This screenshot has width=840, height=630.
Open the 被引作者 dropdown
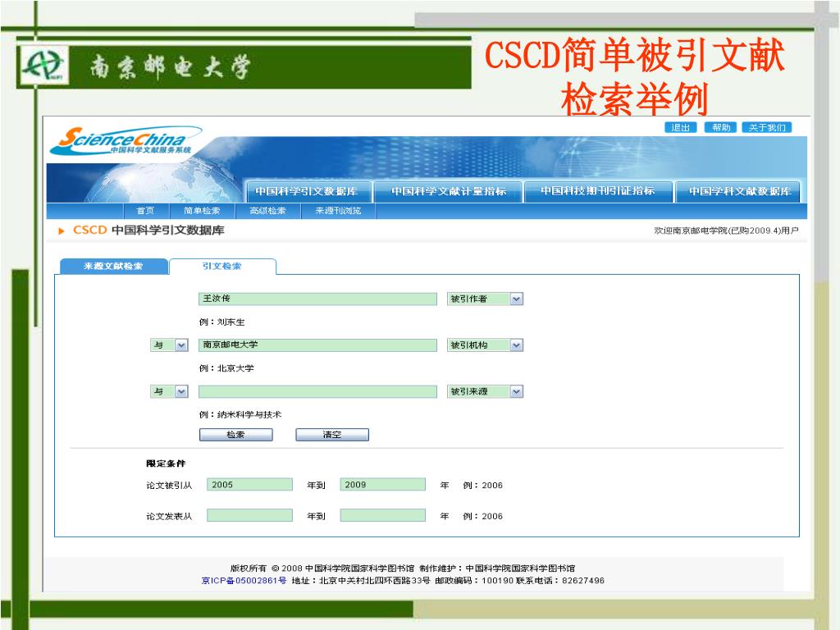(x=485, y=299)
